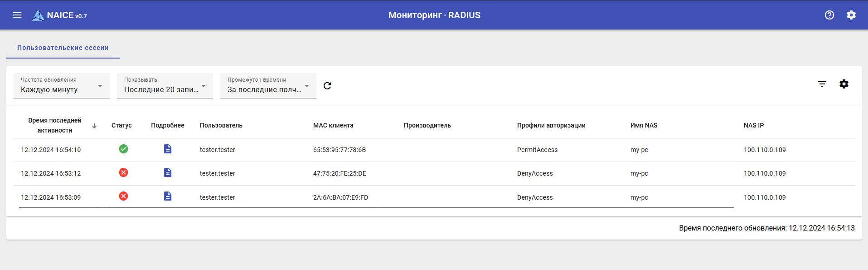Viewport: 868px width, 270px height.
Task: Click the PermitAccess authorization profile cell
Action: click(x=537, y=150)
